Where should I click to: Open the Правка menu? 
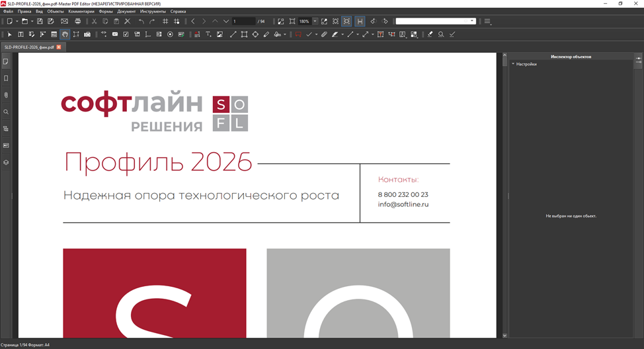click(x=24, y=11)
